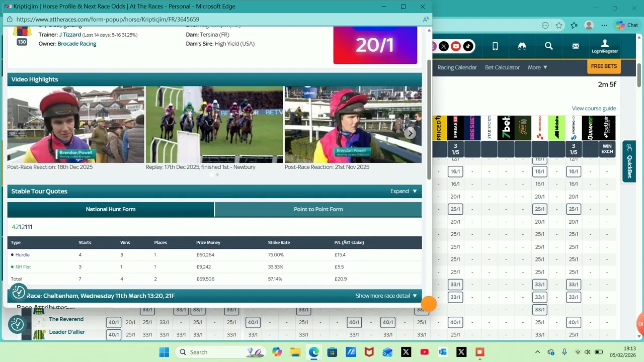
Task: Open trainer J Tizzard link
Action: pos(70,35)
